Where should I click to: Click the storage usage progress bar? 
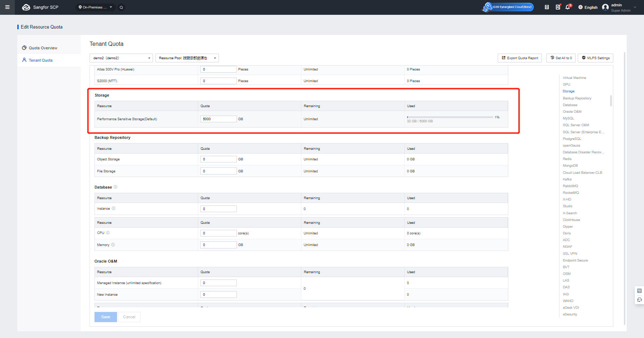tap(450, 117)
